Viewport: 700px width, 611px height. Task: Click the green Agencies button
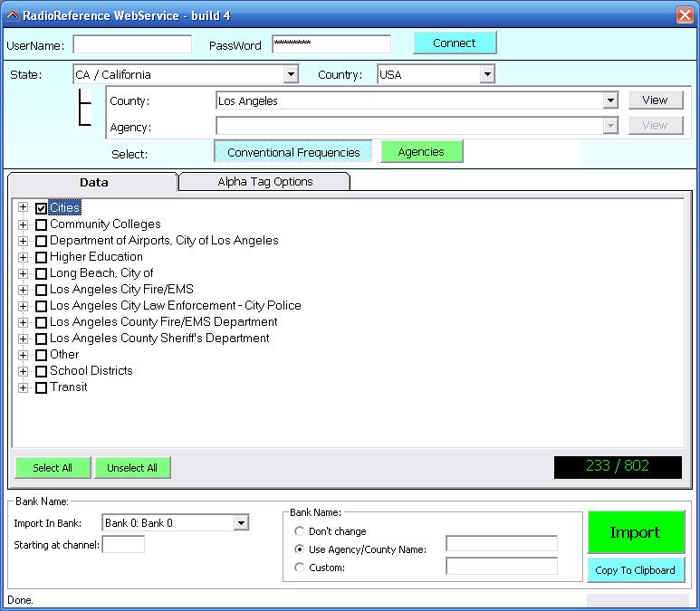tap(421, 152)
